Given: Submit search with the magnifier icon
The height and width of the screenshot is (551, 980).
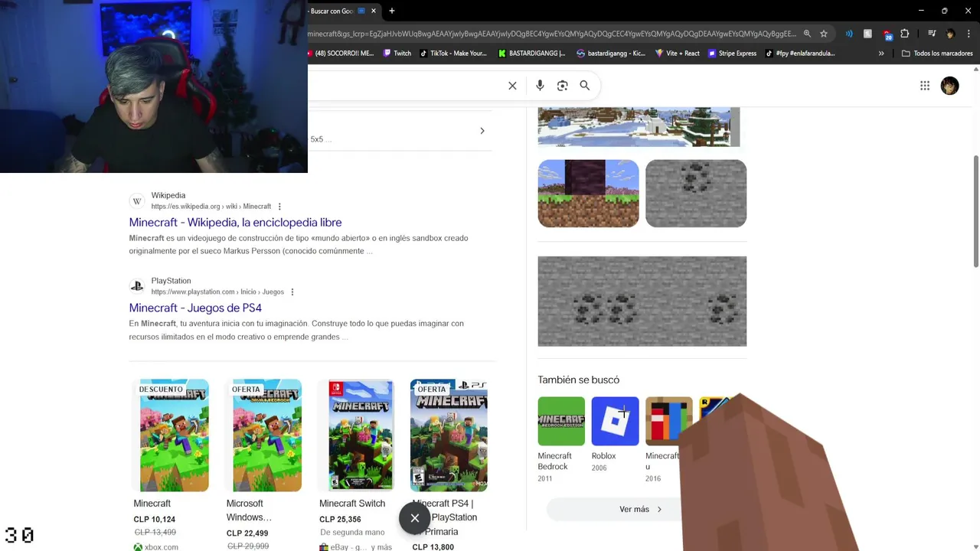Looking at the screenshot, I should coord(585,86).
